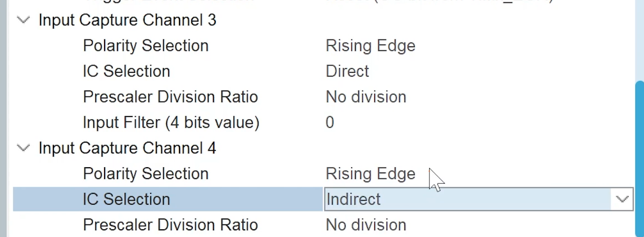
Task: Click the Direct IC Selection value
Action: coord(347,71)
